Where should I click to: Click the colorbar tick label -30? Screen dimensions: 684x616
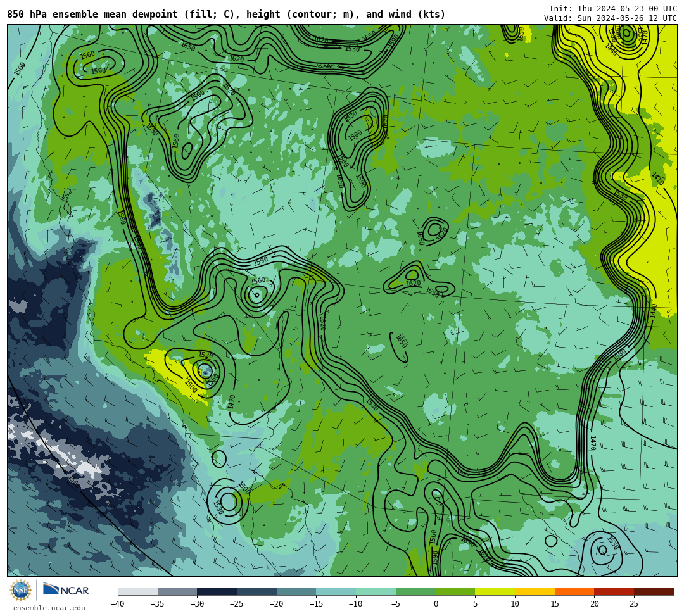point(197,604)
